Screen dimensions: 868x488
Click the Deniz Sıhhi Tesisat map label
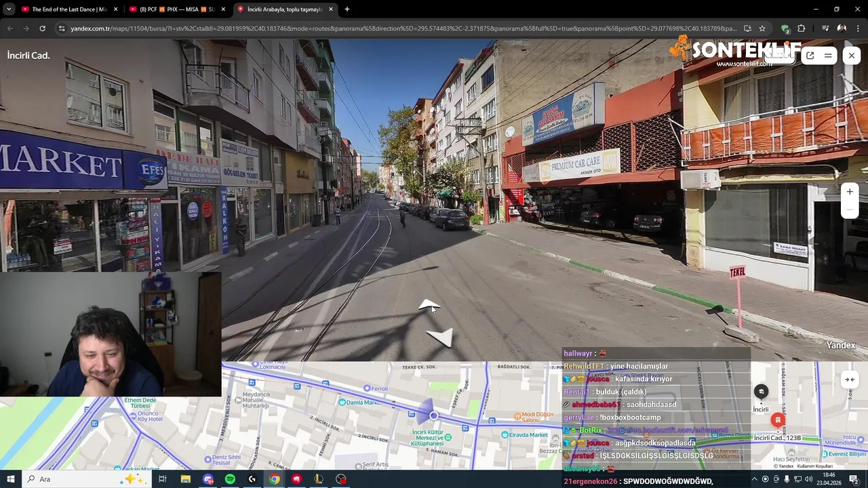click(222, 460)
